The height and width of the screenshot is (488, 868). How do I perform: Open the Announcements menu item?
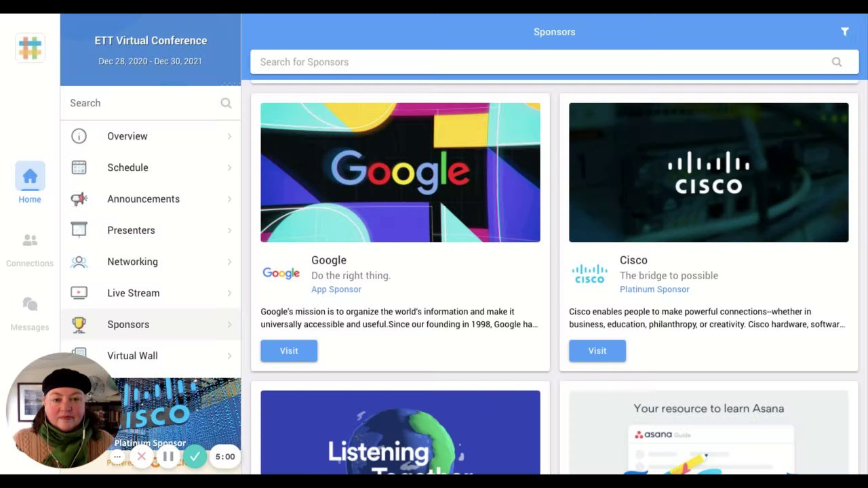point(151,199)
